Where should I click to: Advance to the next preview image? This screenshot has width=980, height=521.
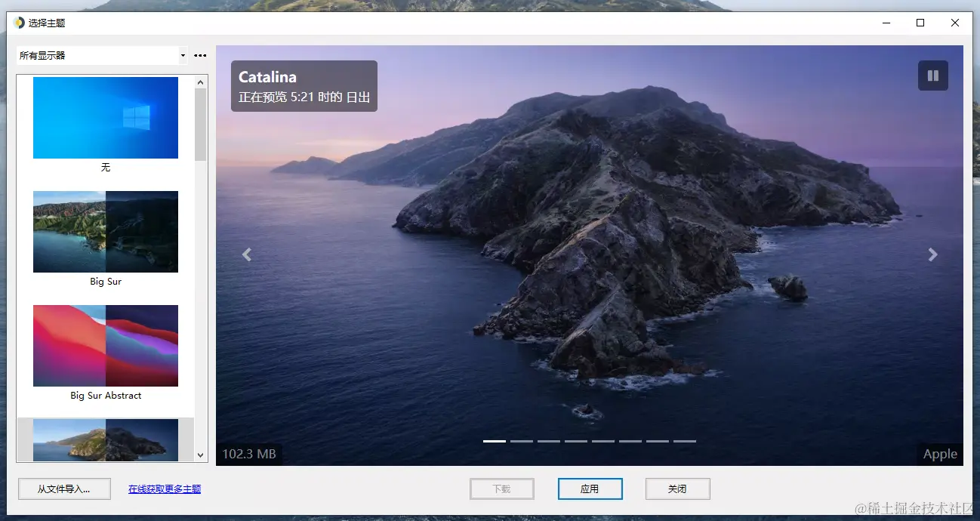[x=933, y=255]
